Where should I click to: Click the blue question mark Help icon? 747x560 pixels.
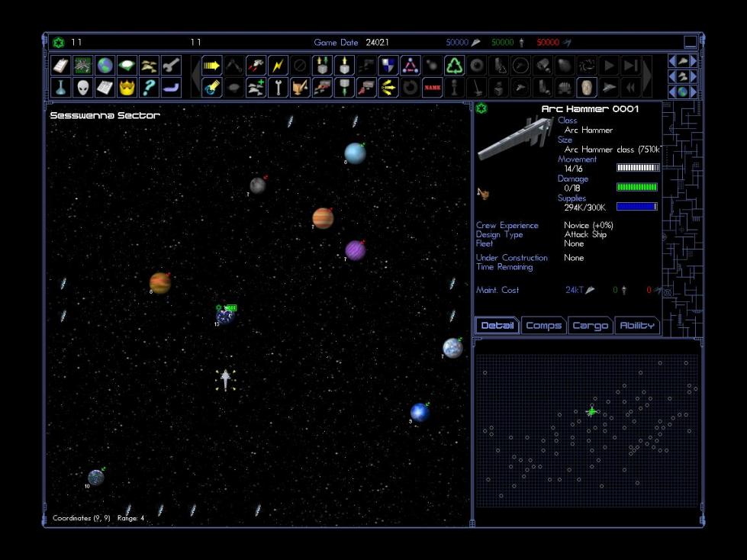coord(150,87)
